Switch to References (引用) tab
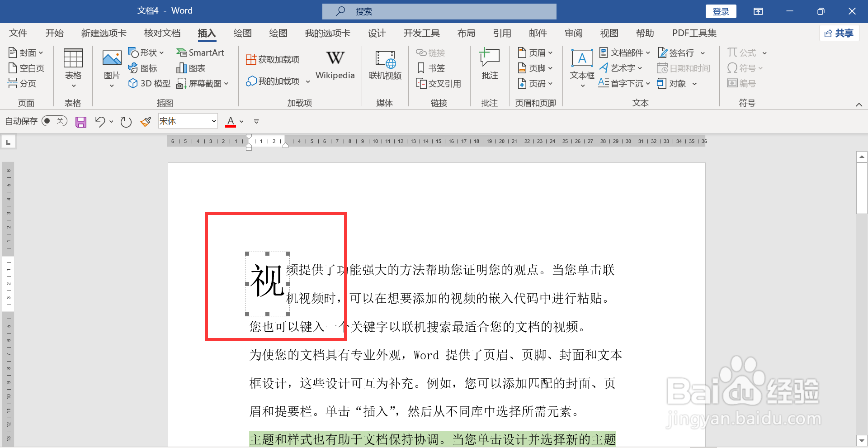The width and height of the screenshot is (868, 448). tap(502, 33)
